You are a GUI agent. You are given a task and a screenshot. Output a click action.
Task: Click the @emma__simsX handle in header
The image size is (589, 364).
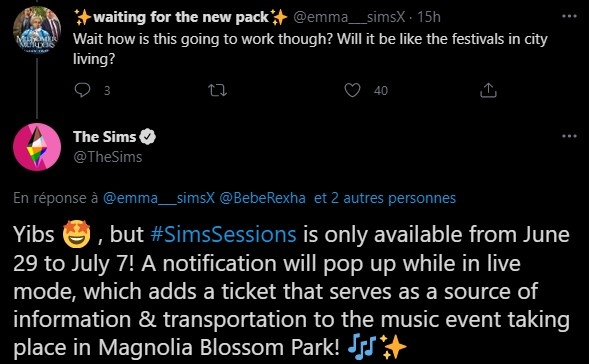349,17
